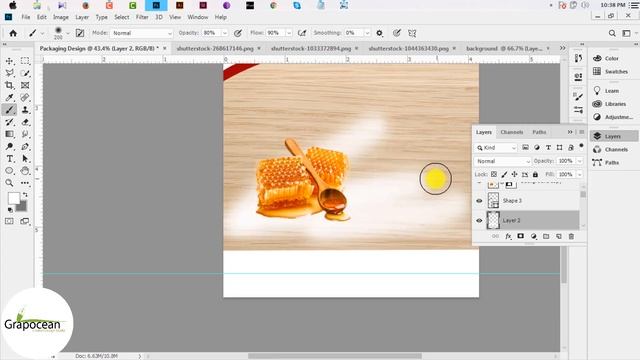640x360 pixels.
Task: Open brush settings panel icon
Action: point(80,33)
